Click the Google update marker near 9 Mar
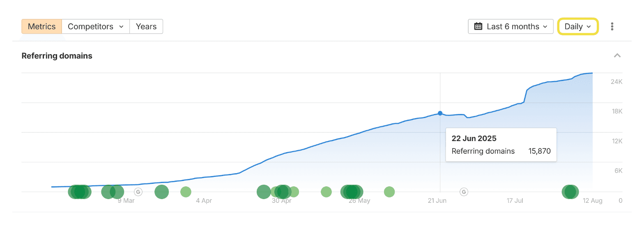The width and height of the screenshot is (644, 225). point(138,192)
